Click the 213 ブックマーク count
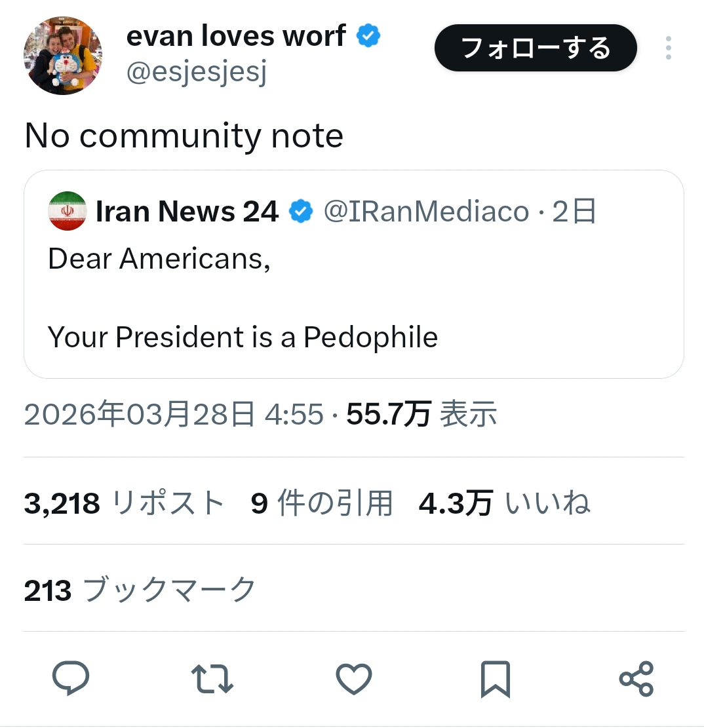The width and height of the screenshot is (704, 728). coord(140,590)
